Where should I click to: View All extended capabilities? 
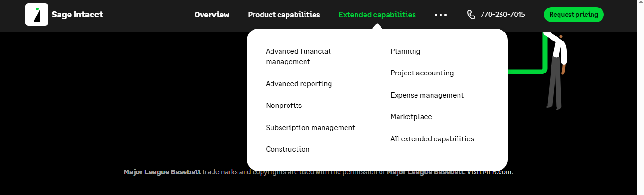click(432, 139)
